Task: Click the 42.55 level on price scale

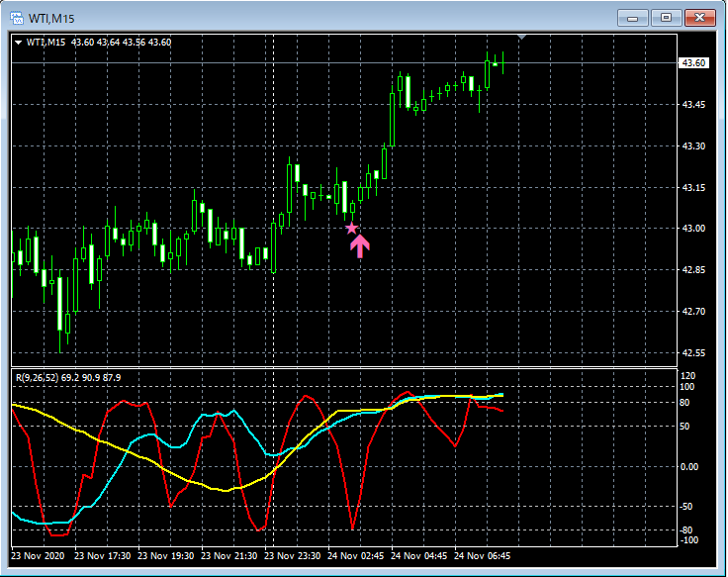Action: click(693, 353)
